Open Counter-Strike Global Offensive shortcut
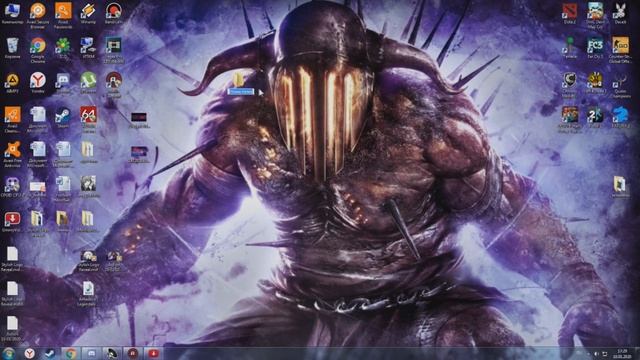Image resolution: width=640 pixels, height=360 pixels. (x=620, y=50)
